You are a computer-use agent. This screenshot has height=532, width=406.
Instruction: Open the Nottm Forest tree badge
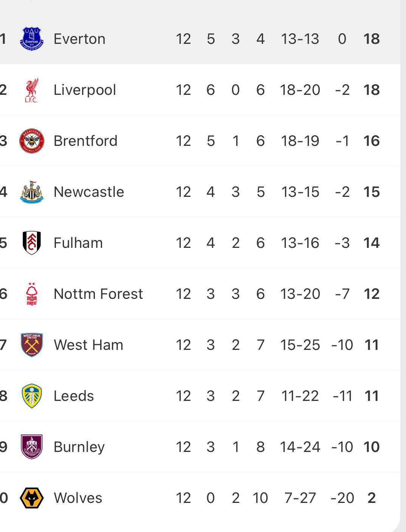point(32,294)
